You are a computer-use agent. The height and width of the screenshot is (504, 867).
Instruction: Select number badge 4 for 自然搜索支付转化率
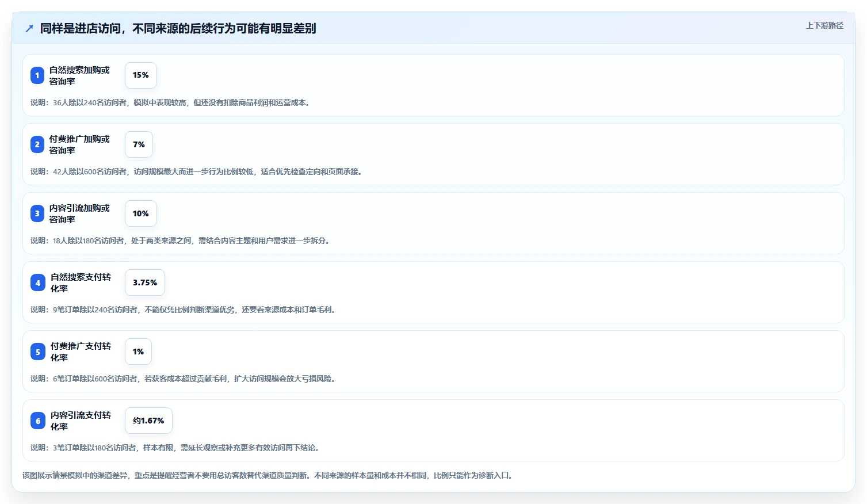click(38, 282)
